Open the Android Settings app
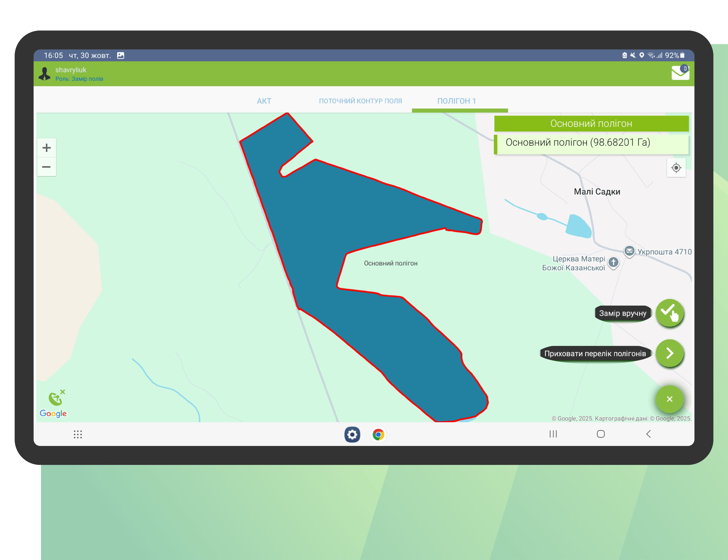This screenshot has height=560, width=728. [x=352, y=434]
